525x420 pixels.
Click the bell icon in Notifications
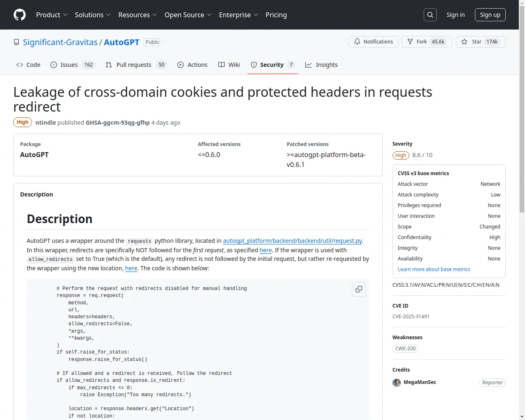(357, 42)
